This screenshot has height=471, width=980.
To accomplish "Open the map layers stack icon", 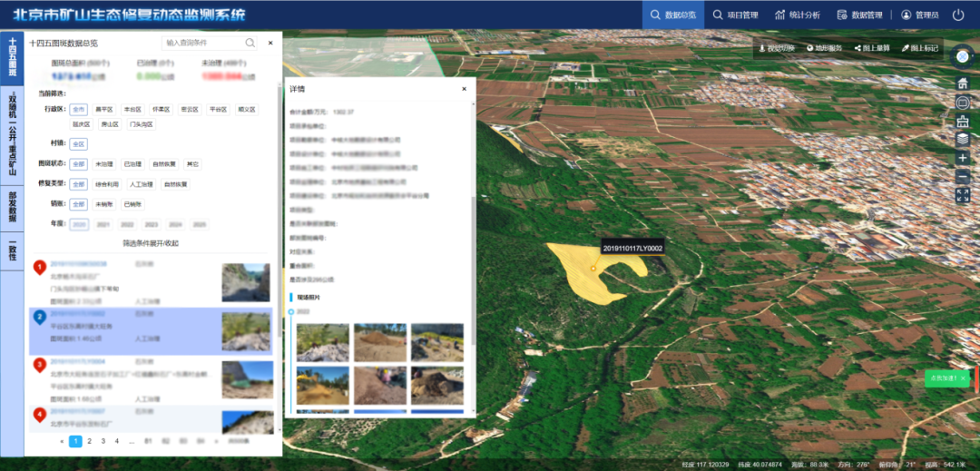I will tap(963, 139).
